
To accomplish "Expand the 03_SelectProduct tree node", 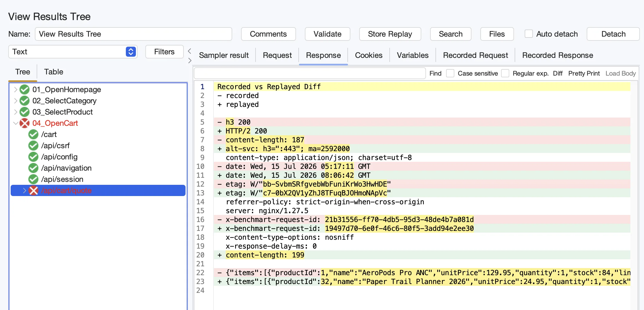I will click(x=16, y=112).
